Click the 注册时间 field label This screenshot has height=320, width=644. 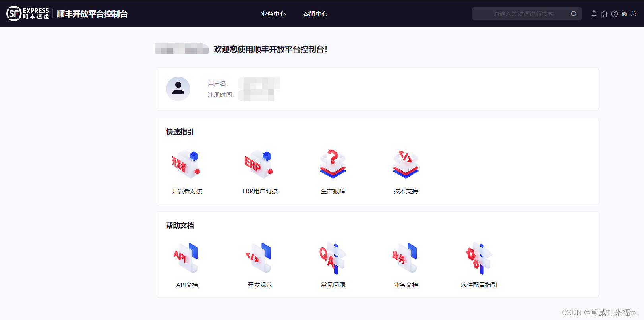[x=221, y=94]
